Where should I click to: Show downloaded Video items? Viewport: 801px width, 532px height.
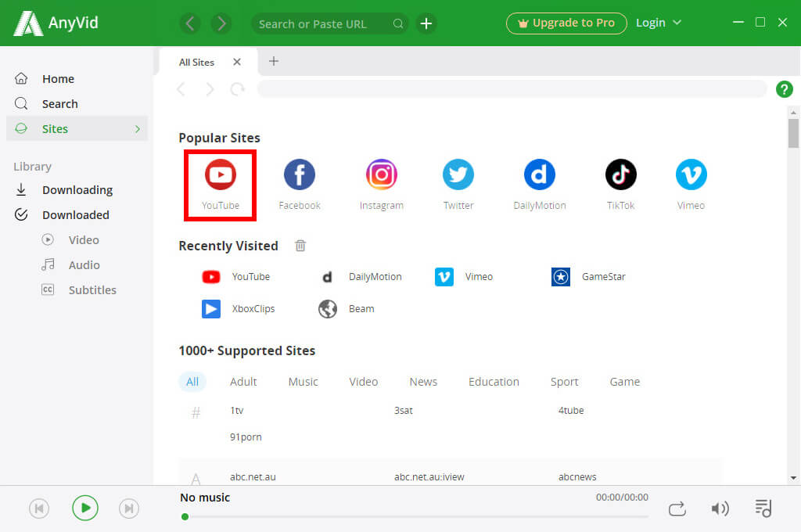[x=84, y=239]
